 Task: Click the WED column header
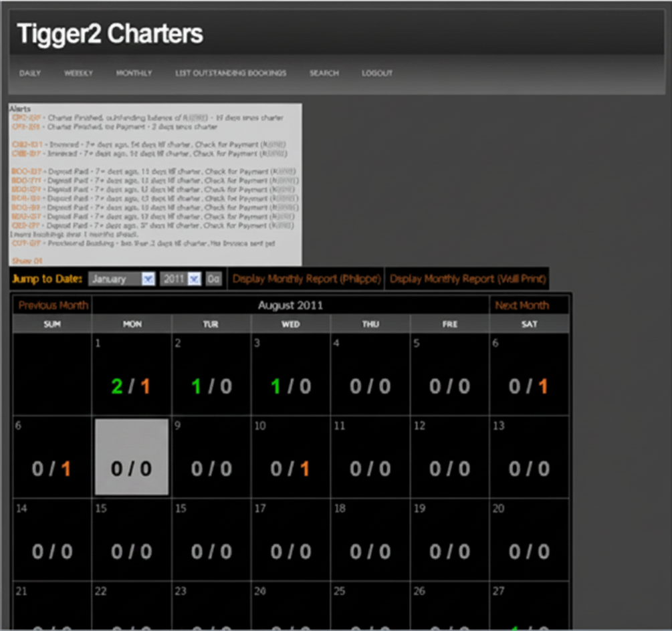291,324
